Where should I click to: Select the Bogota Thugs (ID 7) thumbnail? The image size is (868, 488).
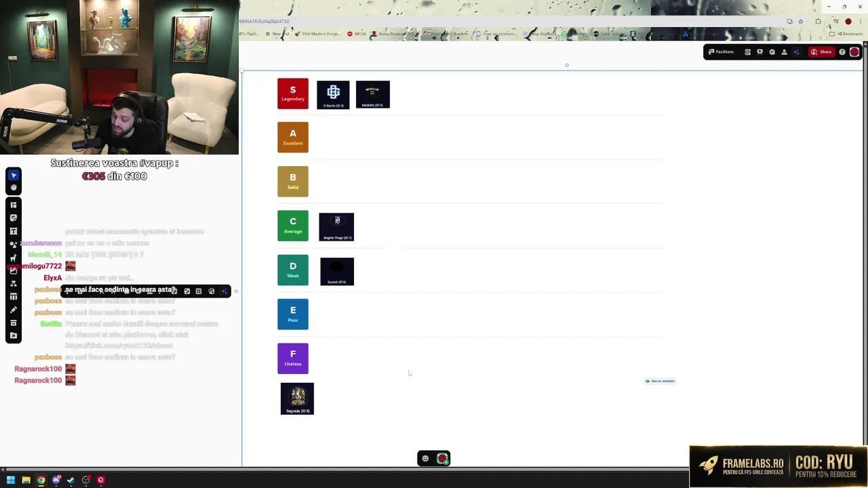[336, 227]
